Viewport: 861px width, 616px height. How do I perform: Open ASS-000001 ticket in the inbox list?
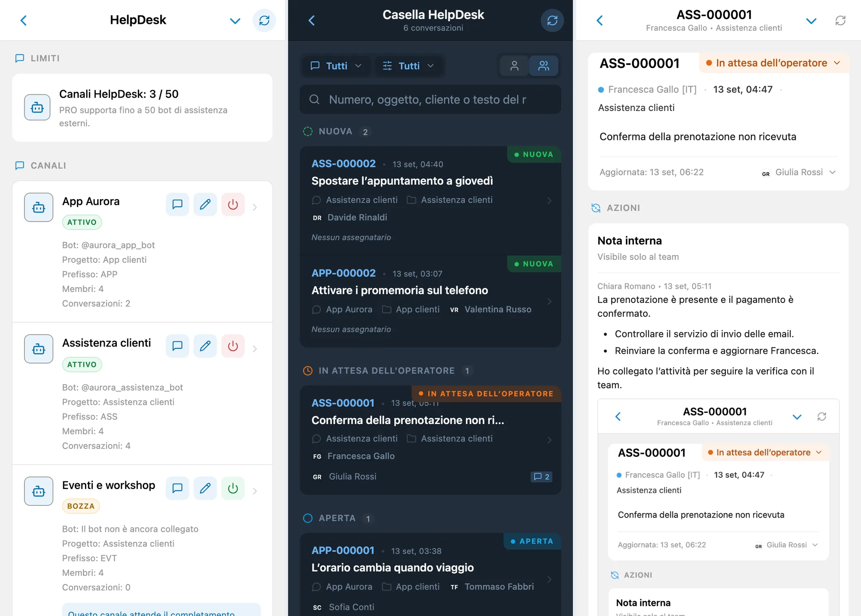[430, 440]
